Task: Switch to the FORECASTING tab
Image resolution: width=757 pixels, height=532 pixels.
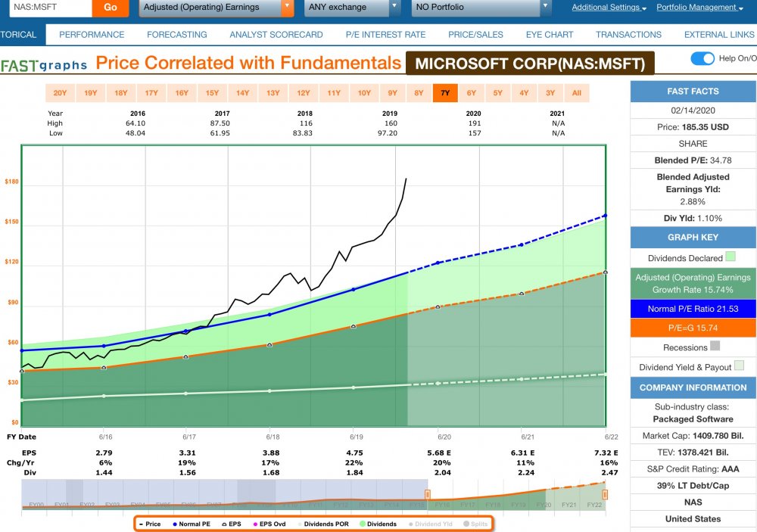Action: (176, 35)
